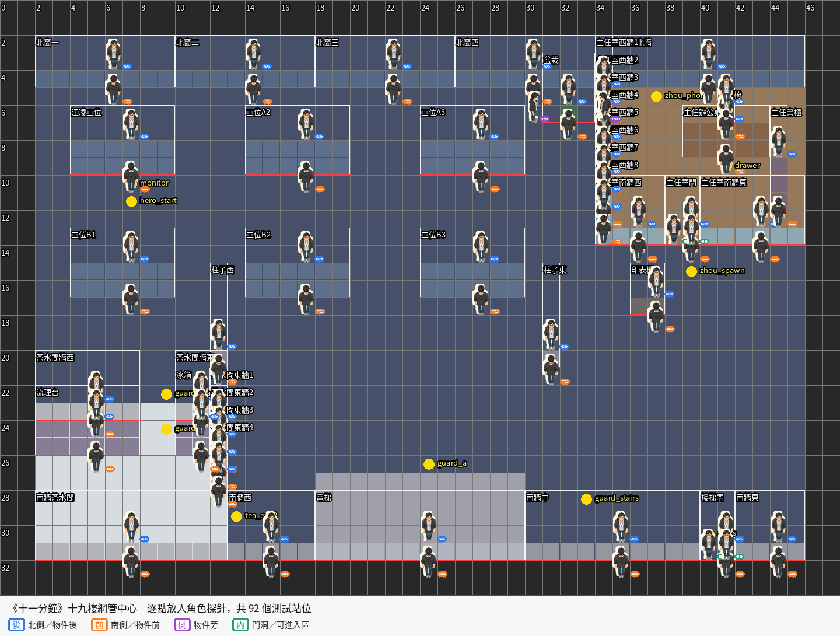840x636 pixels.
Task: Click the 電梯 zone label
Action: (x=324, y=498)
